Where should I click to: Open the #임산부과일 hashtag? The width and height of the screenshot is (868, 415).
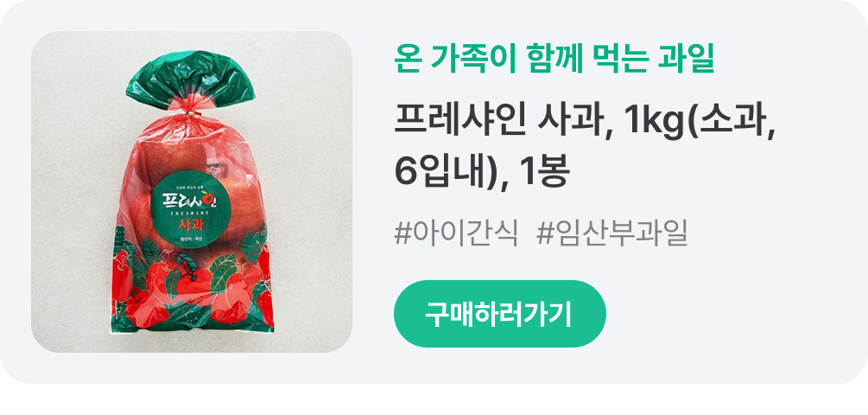point(611,233)
